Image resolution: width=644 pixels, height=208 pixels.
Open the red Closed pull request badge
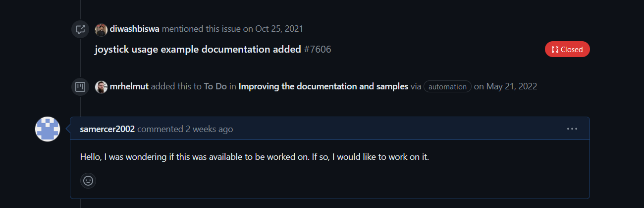pos(567,49)
